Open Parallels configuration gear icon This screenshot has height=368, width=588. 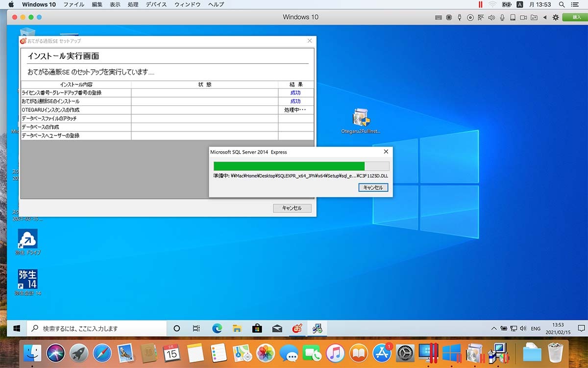[x=556, y=17]
